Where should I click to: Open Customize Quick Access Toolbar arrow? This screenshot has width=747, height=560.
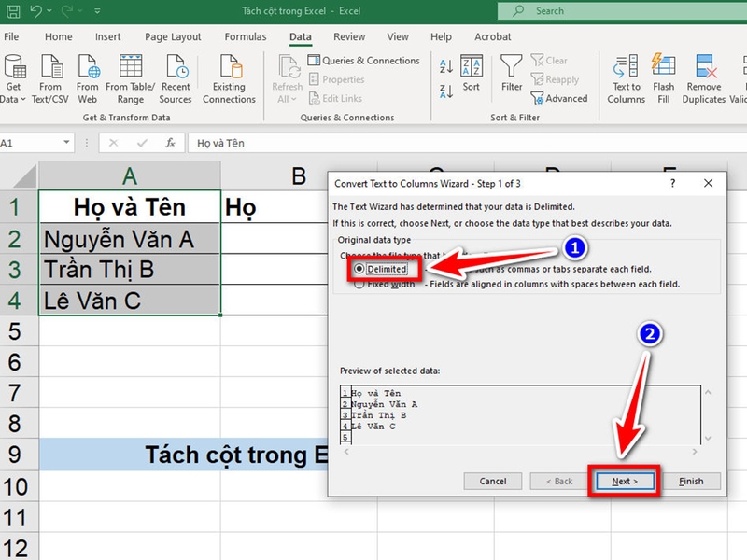point(97,10)
